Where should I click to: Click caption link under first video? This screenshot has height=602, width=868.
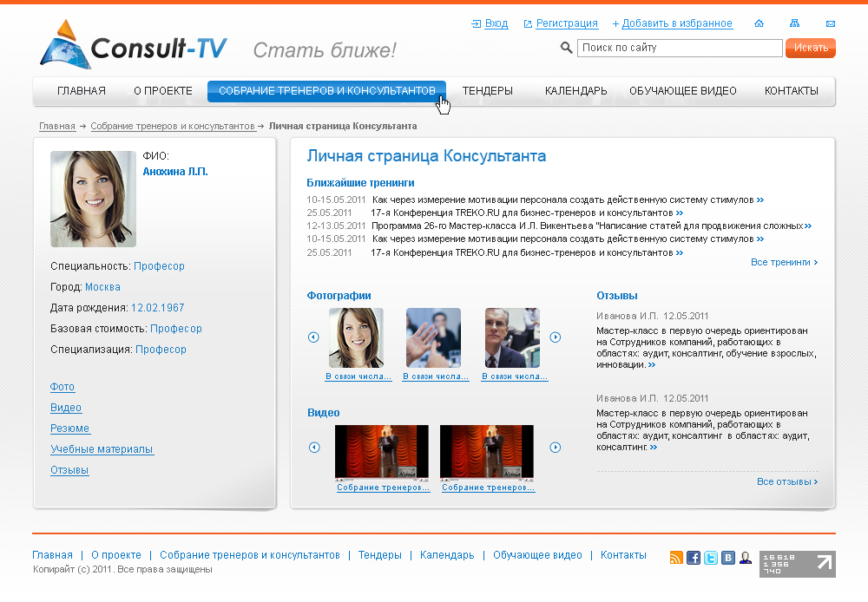pyautogui.click(x=383, y=487)
